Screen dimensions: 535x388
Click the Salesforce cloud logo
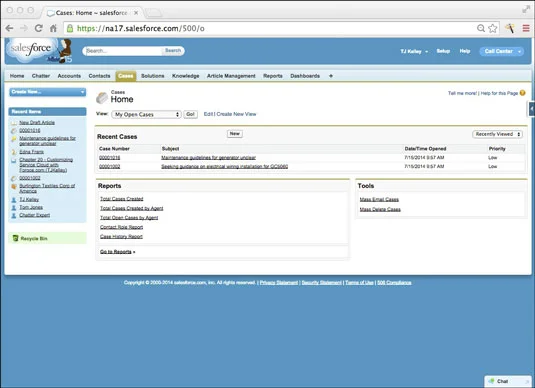tap(31, 49)
